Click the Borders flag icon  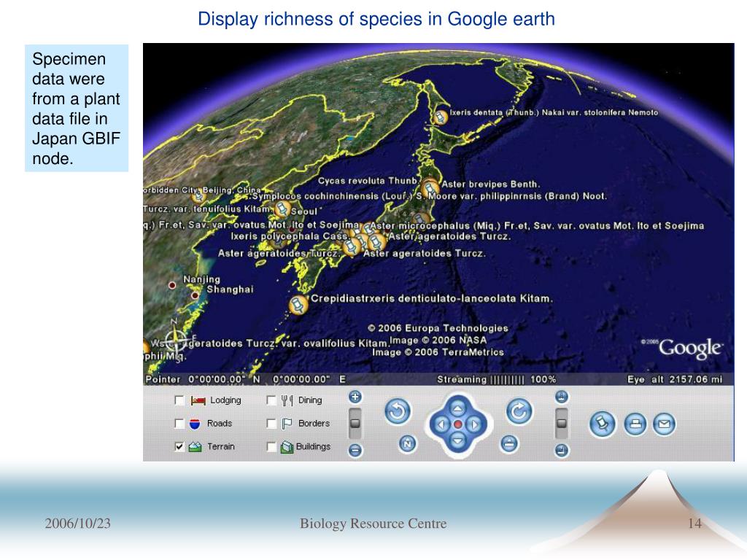pos(287,424)
